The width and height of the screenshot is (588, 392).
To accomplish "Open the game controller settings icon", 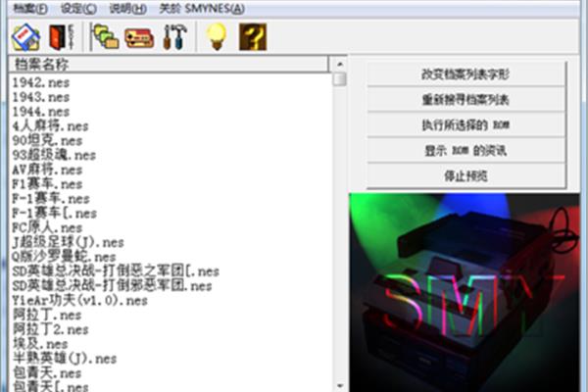I will (139, 38).
